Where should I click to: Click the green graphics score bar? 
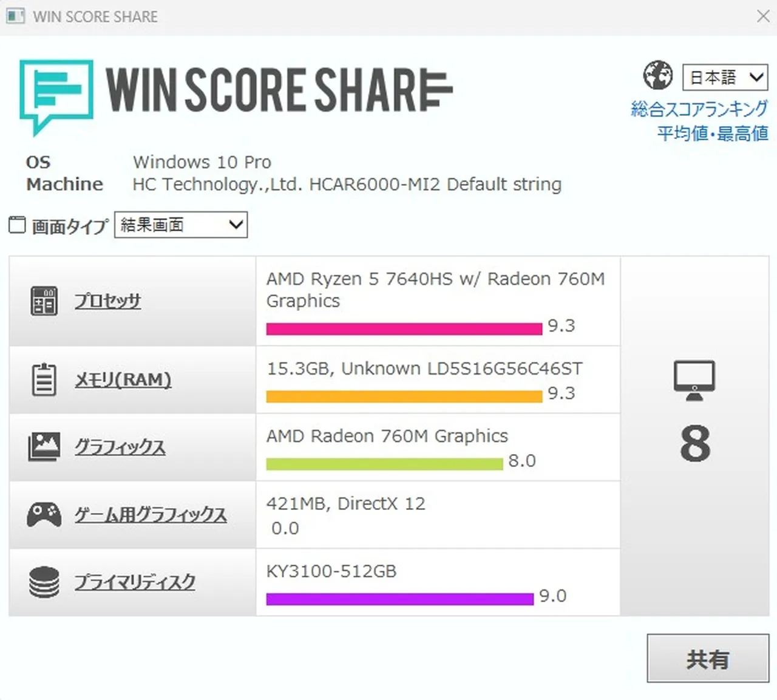pos(385,464)
